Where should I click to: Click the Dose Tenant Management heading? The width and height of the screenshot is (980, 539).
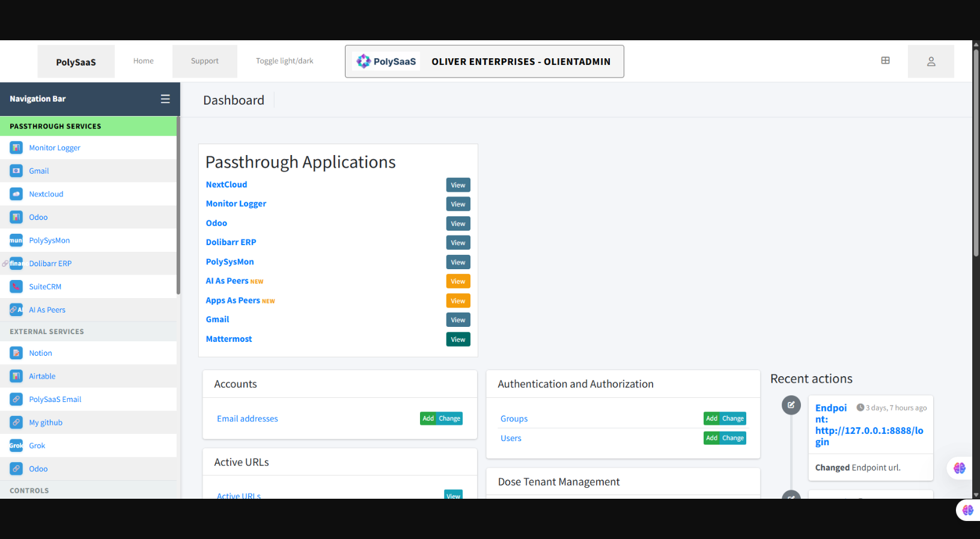(559, 482)
